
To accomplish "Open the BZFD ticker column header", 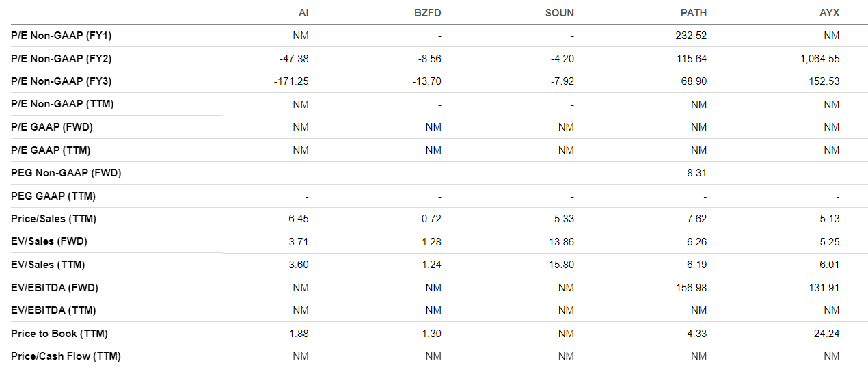I will coord(429,13).
